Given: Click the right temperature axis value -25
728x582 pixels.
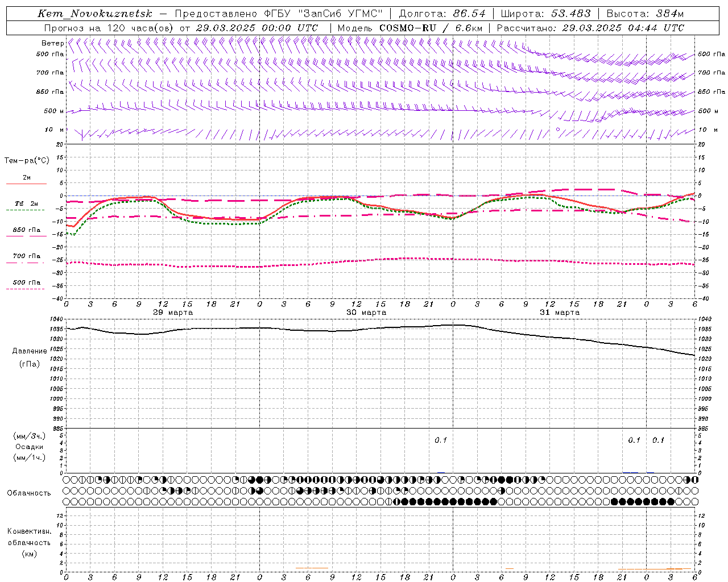Looking at the screenshot, I should pos(704,260).
